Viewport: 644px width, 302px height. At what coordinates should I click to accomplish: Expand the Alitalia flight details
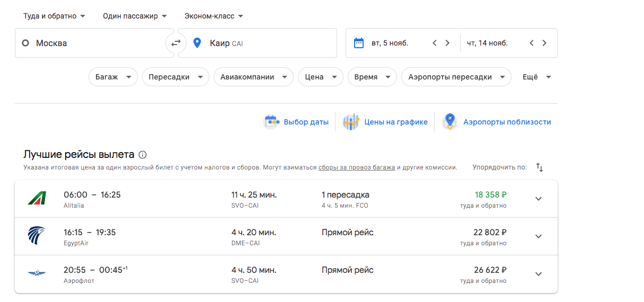tap(539, 199)
